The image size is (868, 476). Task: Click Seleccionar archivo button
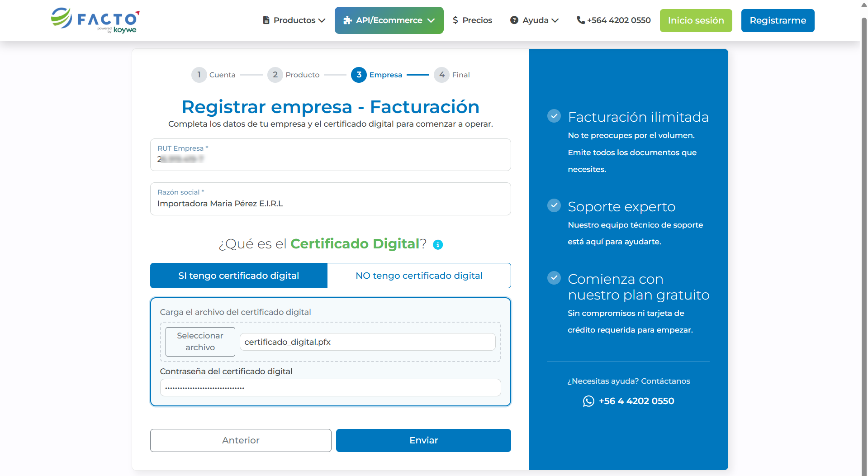(200, 342)
